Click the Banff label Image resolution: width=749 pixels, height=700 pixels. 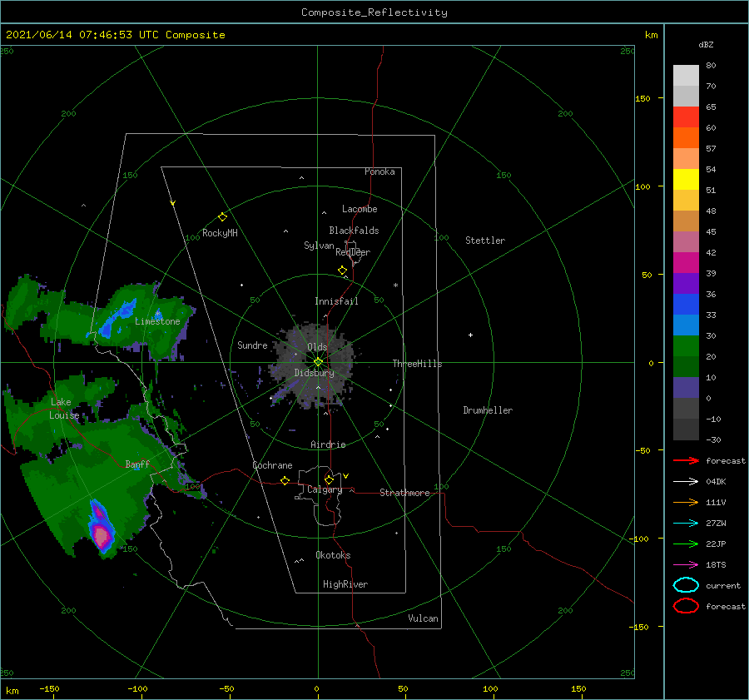point(137,464)
